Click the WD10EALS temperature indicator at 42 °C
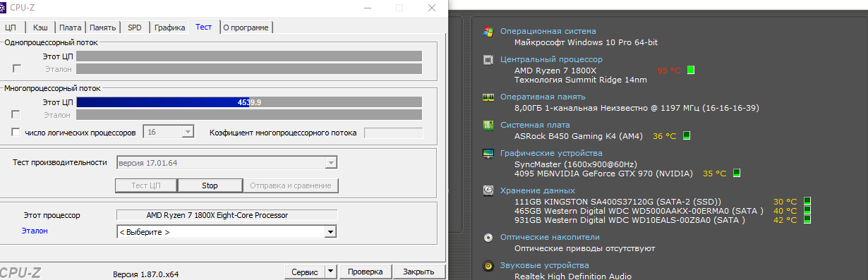868x280 pixels. pyautogui.click(x=807, y=220)
